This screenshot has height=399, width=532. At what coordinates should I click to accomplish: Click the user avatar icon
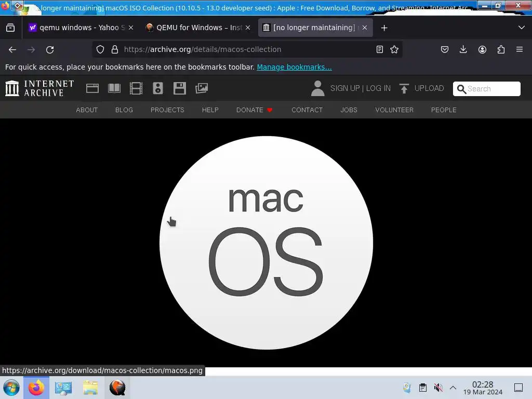pos(317,88)
